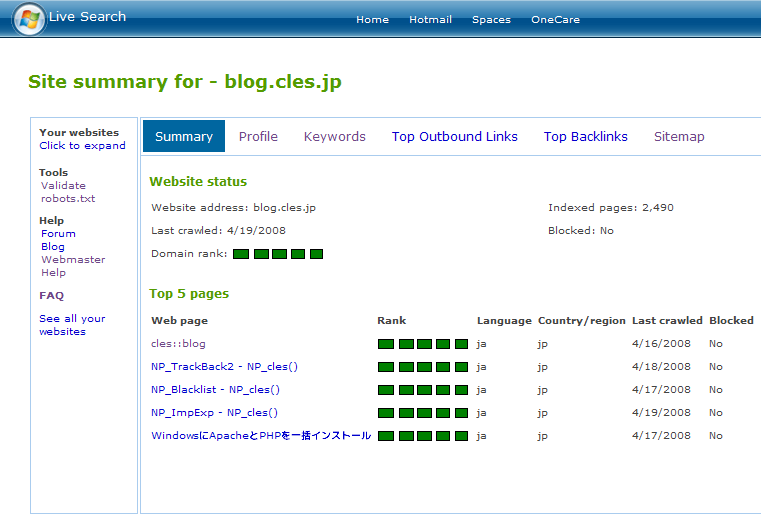Expand the Your websites list
Viewport: 761px width, 527px height.
pos(82,146)
